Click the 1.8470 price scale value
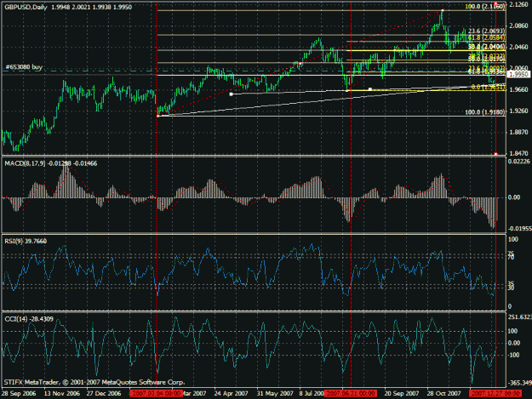Viewport: 532px width, 399px height. coord(519,153)
